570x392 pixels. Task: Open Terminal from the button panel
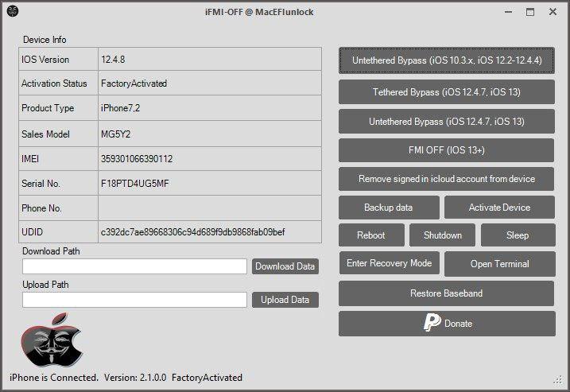point(500,264)
